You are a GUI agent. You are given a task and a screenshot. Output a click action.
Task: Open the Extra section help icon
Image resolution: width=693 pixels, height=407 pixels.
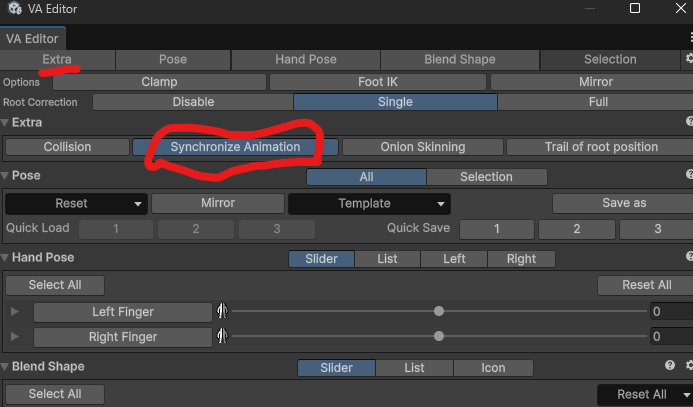(689, 122)
